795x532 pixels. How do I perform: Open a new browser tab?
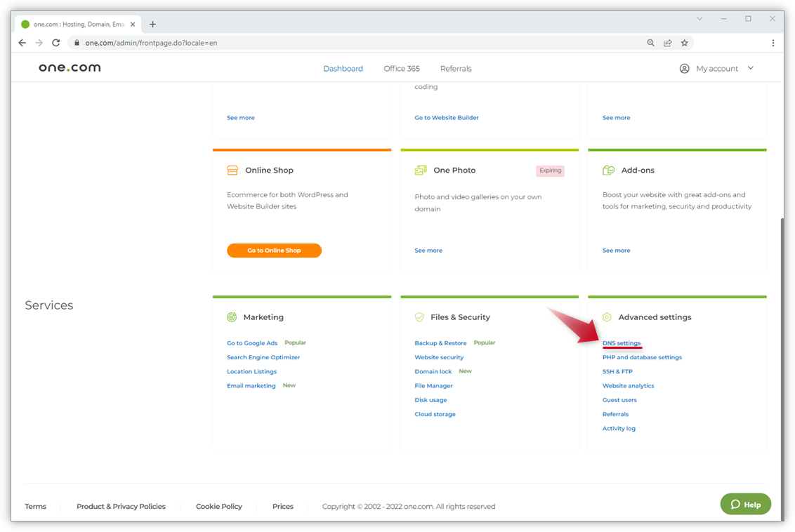coord(152,25)
